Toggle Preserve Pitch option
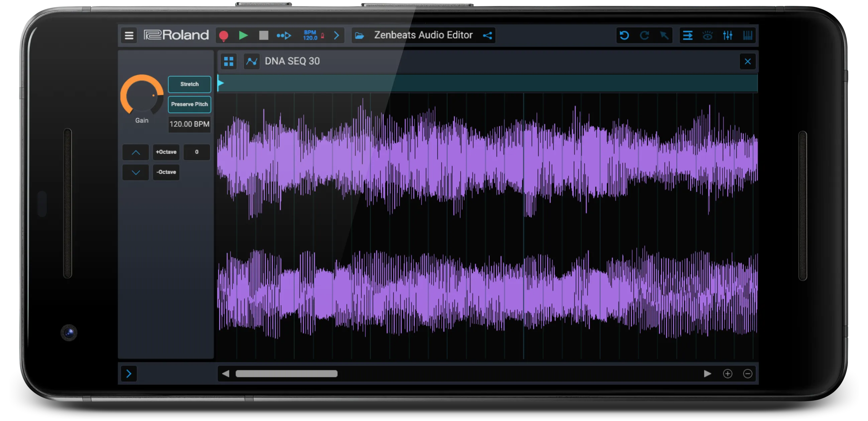 point(189,104)
